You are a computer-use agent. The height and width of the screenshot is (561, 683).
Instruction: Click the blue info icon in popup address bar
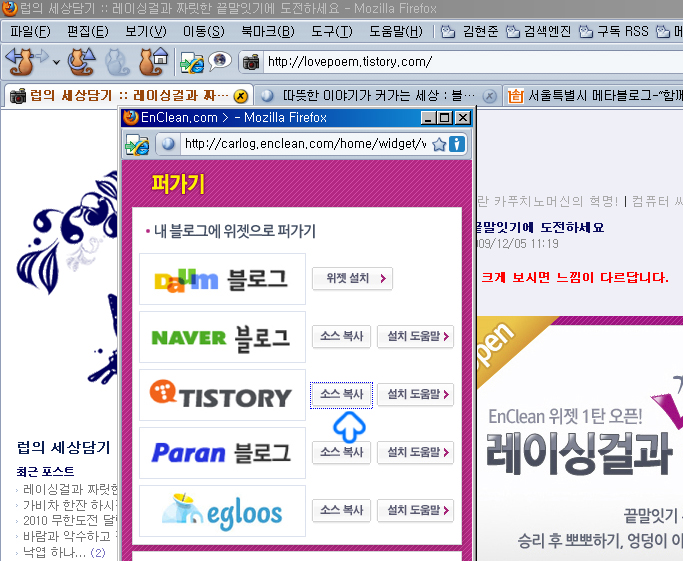[457, 144]
